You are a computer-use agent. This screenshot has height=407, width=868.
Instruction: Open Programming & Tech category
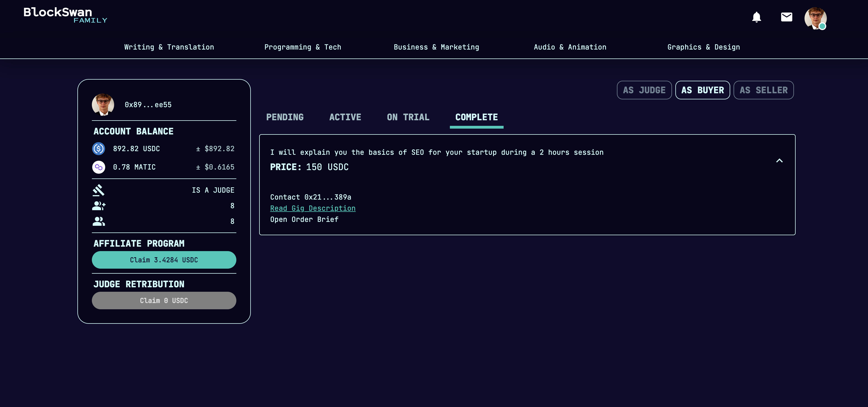point(302,47)
